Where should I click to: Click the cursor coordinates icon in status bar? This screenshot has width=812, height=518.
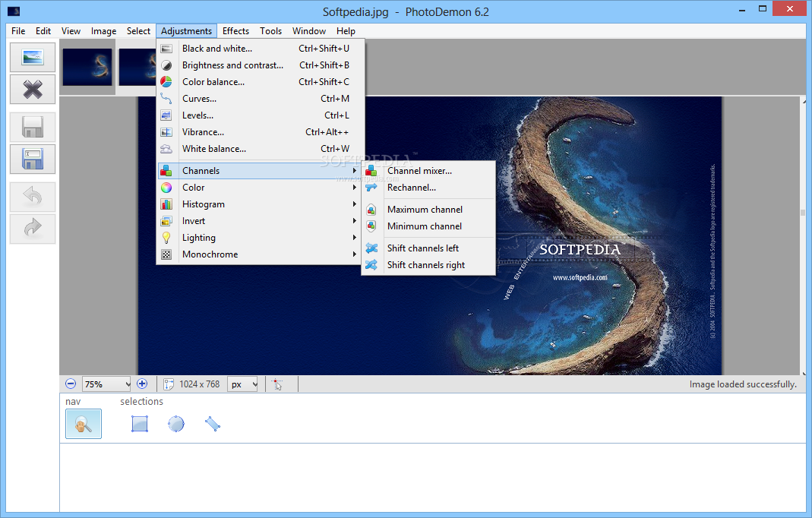pos(277,384)
